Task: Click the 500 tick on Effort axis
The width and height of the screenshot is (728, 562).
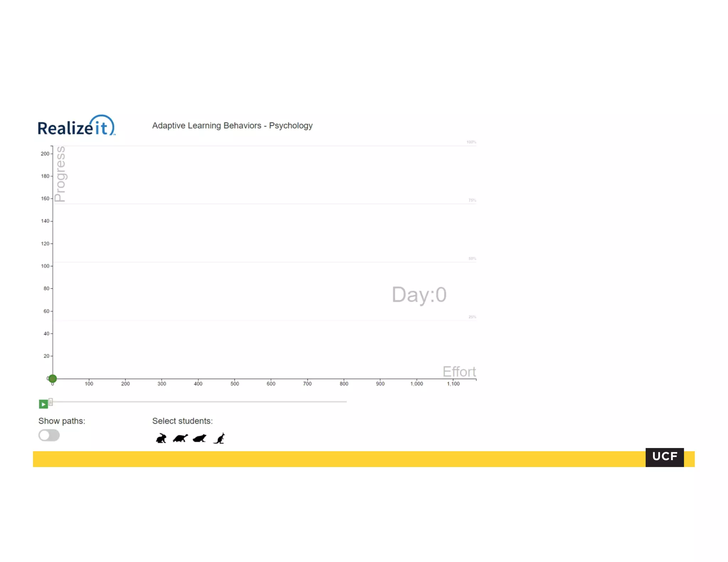Action: click(235, 384)
